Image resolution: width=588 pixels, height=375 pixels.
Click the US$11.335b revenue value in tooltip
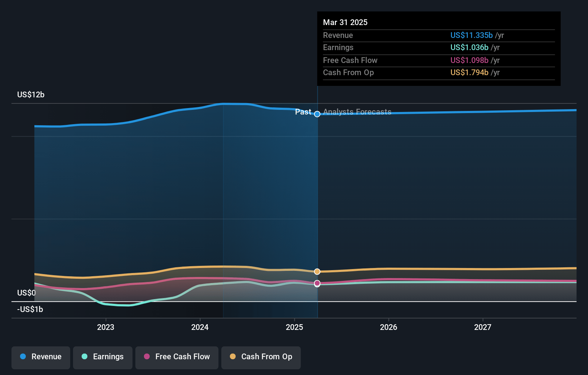pos(472,35)
